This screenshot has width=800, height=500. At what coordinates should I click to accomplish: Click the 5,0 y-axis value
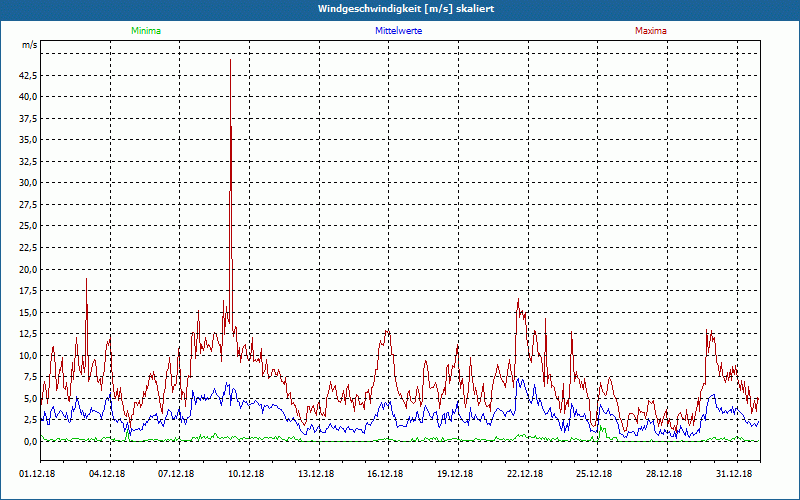tap(30, 399)
